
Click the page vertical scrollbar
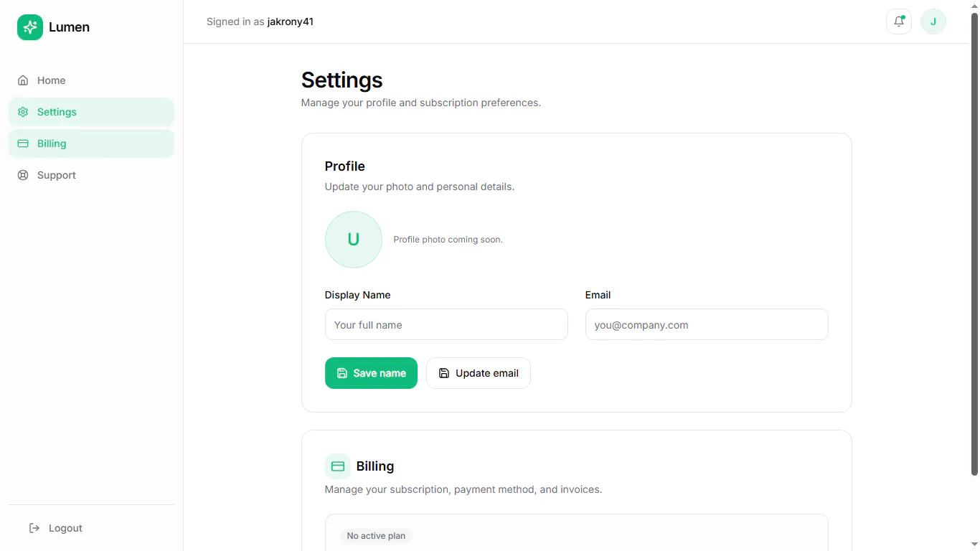tap(974, 244)
